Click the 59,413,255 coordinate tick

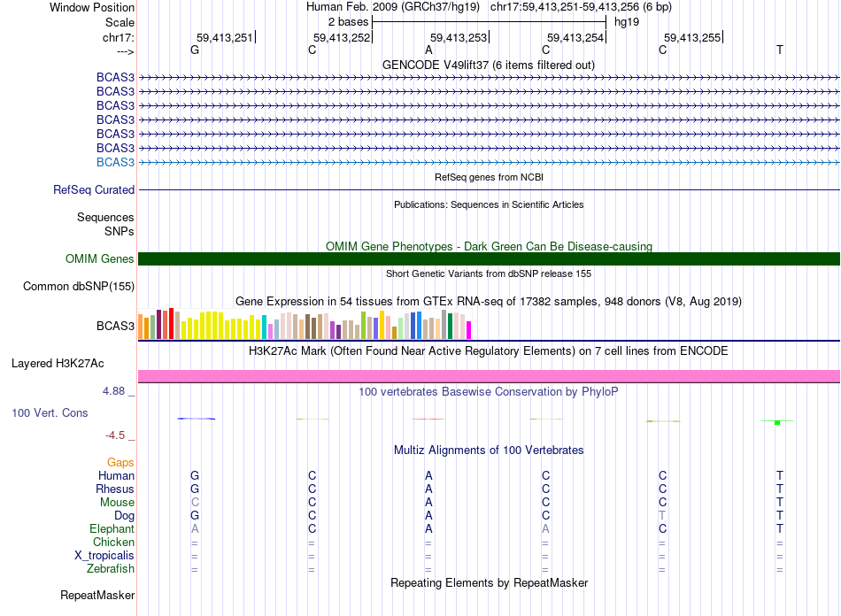coord(693,37)
